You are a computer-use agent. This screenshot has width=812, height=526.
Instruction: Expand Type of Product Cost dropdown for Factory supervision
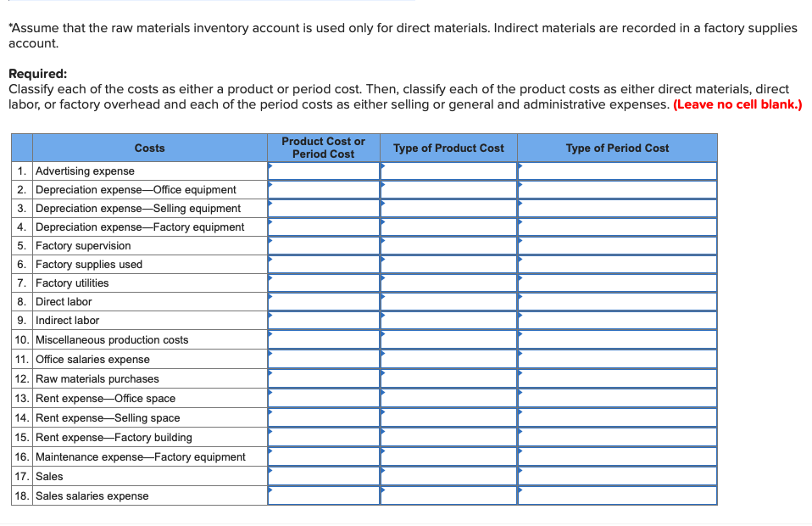(448, 245)
